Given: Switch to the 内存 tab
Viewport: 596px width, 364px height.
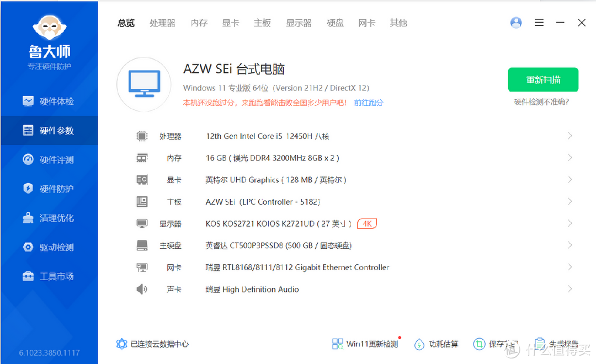Looking at the screenshot, I should pos(199,23).
